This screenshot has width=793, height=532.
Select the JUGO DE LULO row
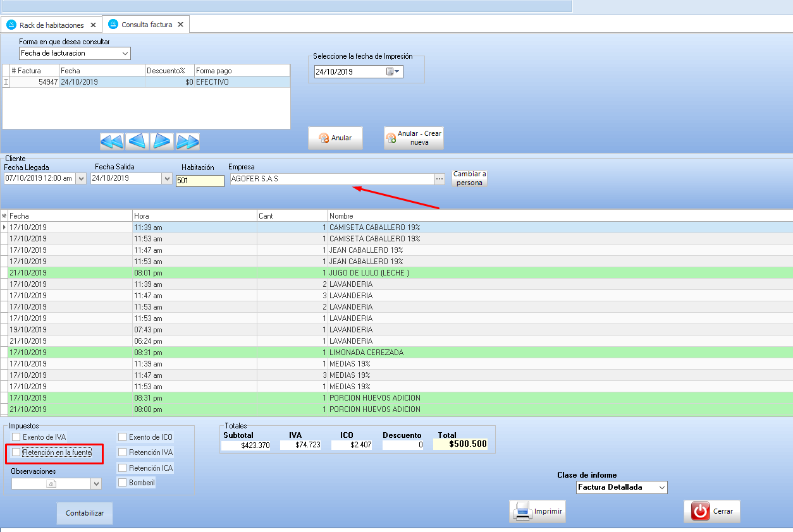[369, 273]
